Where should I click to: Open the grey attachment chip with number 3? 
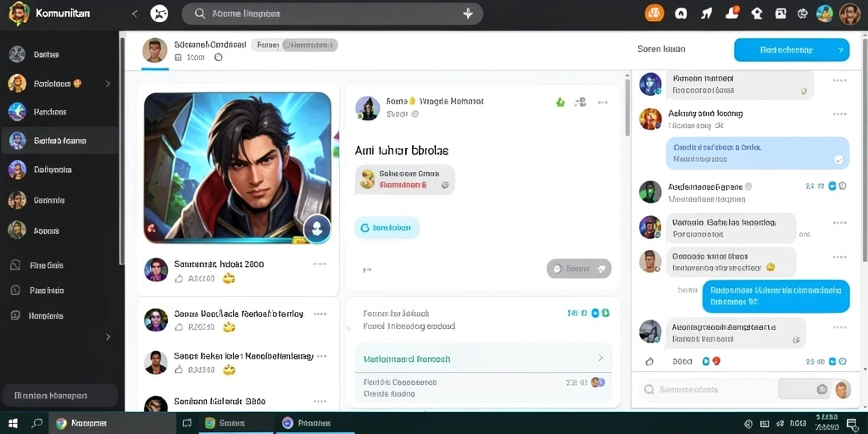pyautogui.click(x=404, y=180)
